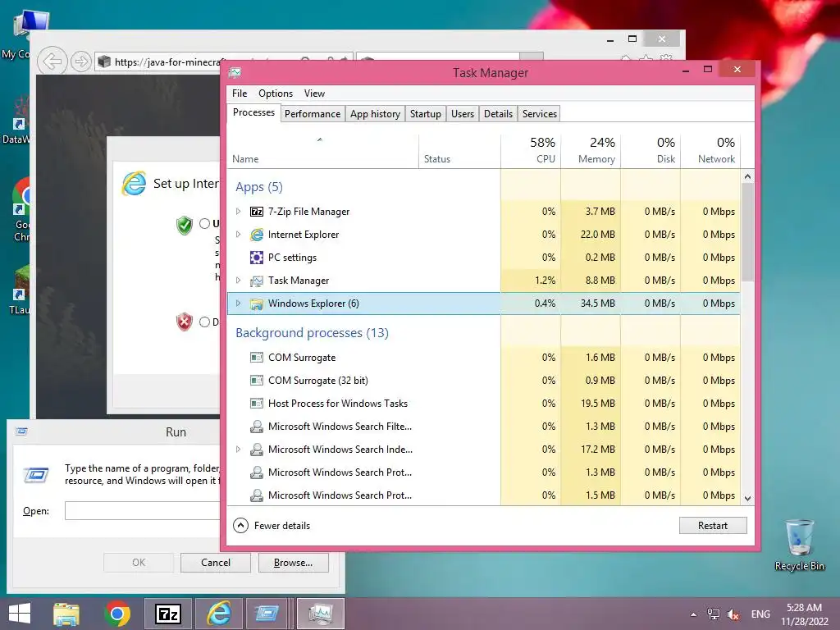Click the ENG language indicator

pyautogui.click(x=760, y=614)
